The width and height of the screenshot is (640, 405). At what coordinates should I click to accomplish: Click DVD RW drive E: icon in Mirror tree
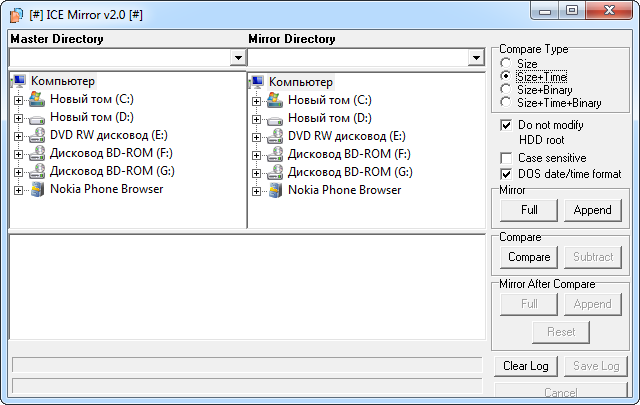pyautogui.click(x=275, y=136)
